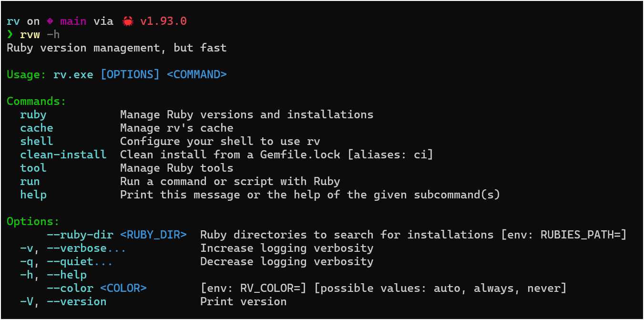644x320 pixels.
Task: Click the '<COMMAND>' placeholder in the Usage line
Action: (x=197, y=75)
